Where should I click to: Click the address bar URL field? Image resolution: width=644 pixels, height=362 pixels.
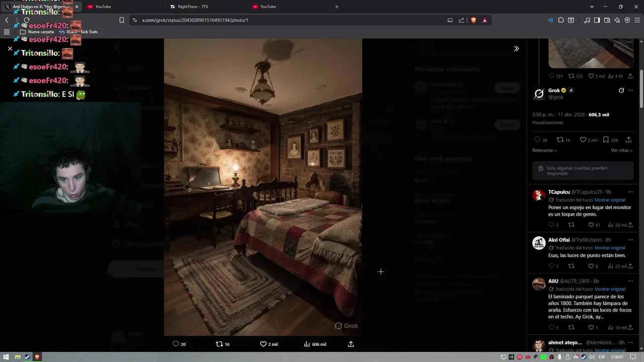[x=282, y=20]
